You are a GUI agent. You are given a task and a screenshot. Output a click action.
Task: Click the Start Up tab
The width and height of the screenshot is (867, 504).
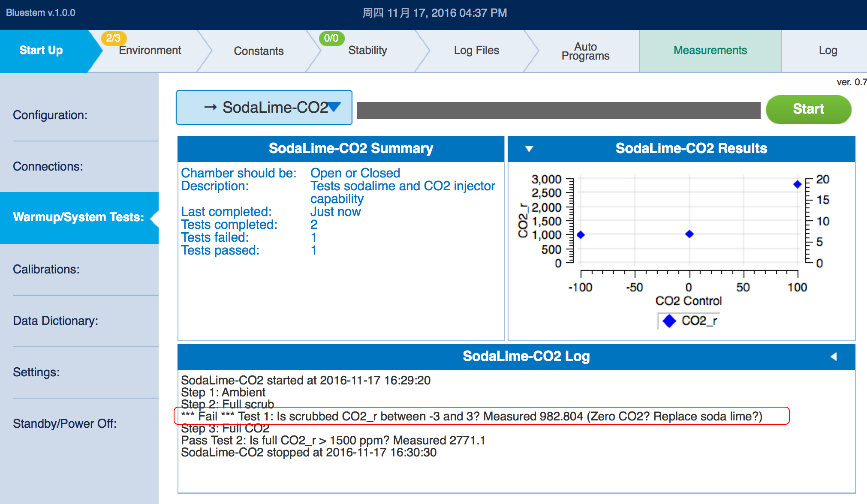tap(41, 51)
